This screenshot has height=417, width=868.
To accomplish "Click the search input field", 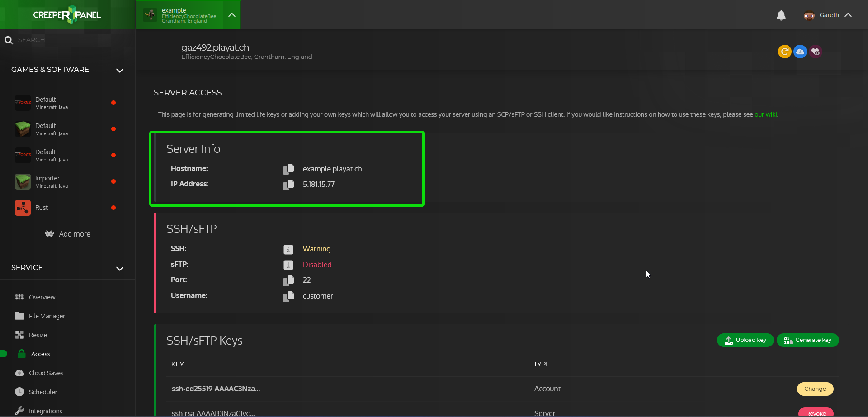I will click(x=68, y=40).
